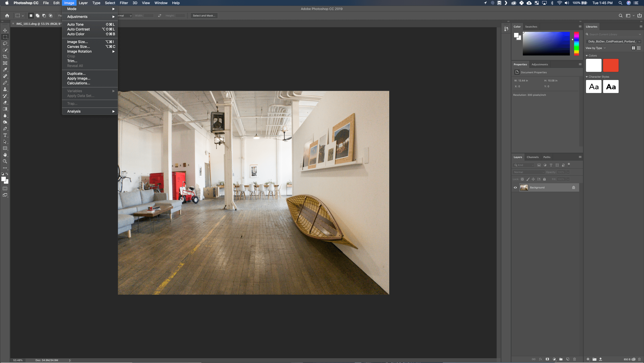Select the Quick Selection tool

5,50
